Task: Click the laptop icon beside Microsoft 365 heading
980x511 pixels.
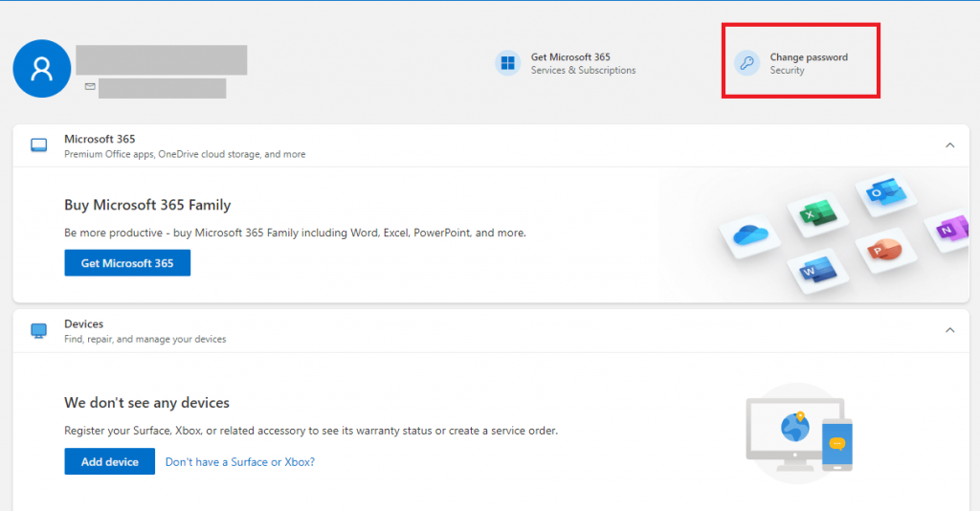Action: point(38,145)
